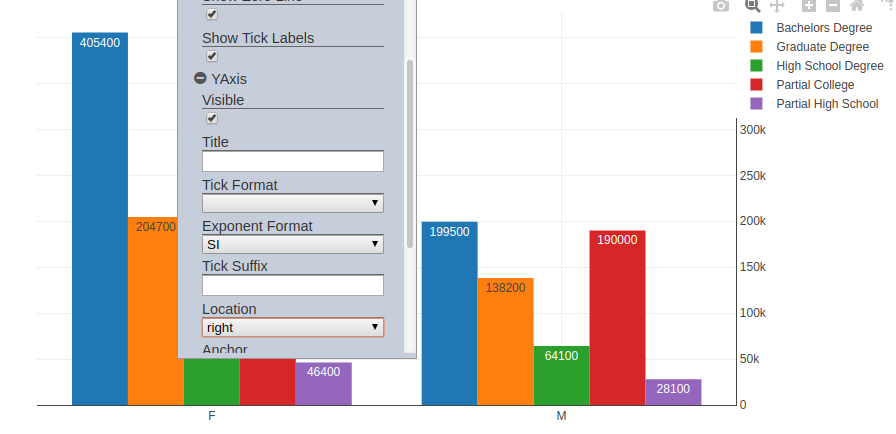Focus the Tick Suffix input field
The height and width of the screenshot is (434, 896).
pos(293,285)
